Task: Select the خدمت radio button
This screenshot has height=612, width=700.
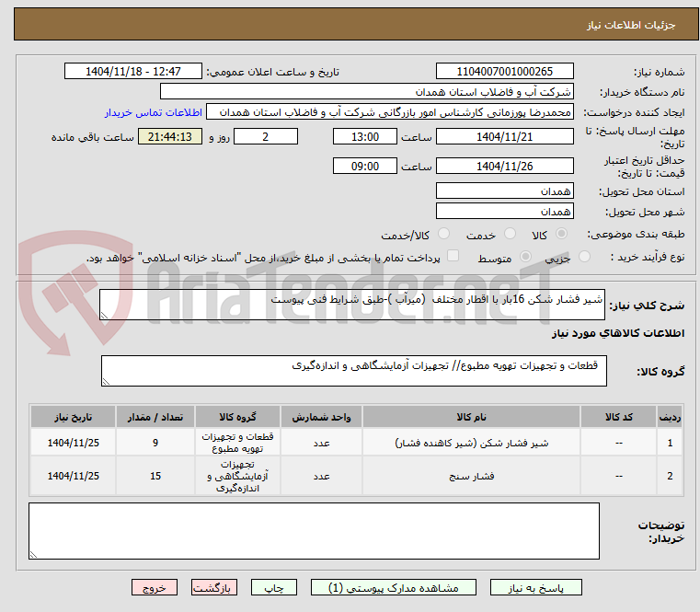Action: click(x=510, y=234)
